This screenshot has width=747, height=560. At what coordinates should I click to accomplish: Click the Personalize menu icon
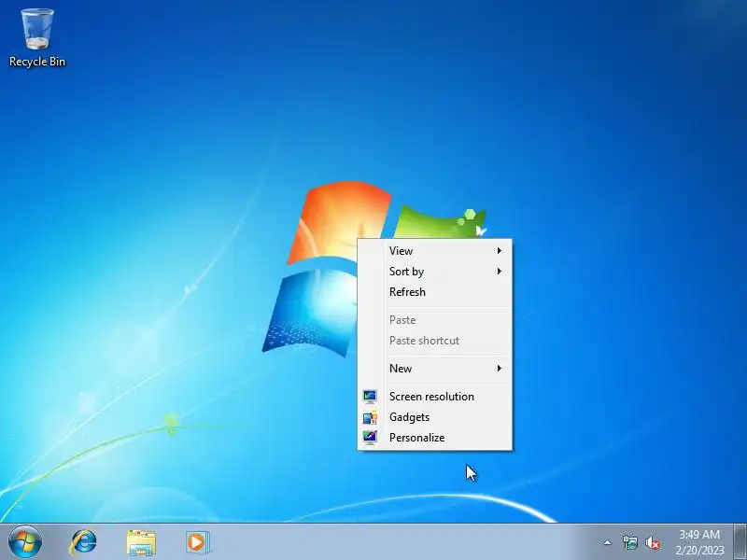(370, 437)
